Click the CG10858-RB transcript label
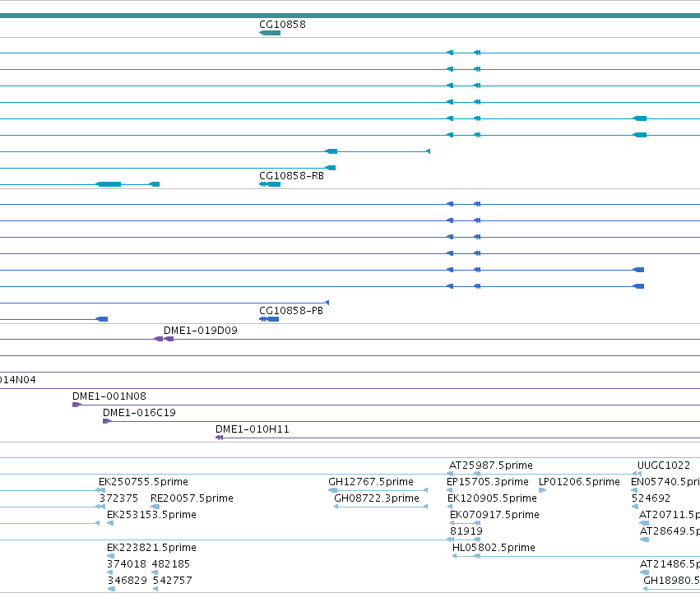The width and height of the screenshot is (700, 593). click(x=291, y=176)
